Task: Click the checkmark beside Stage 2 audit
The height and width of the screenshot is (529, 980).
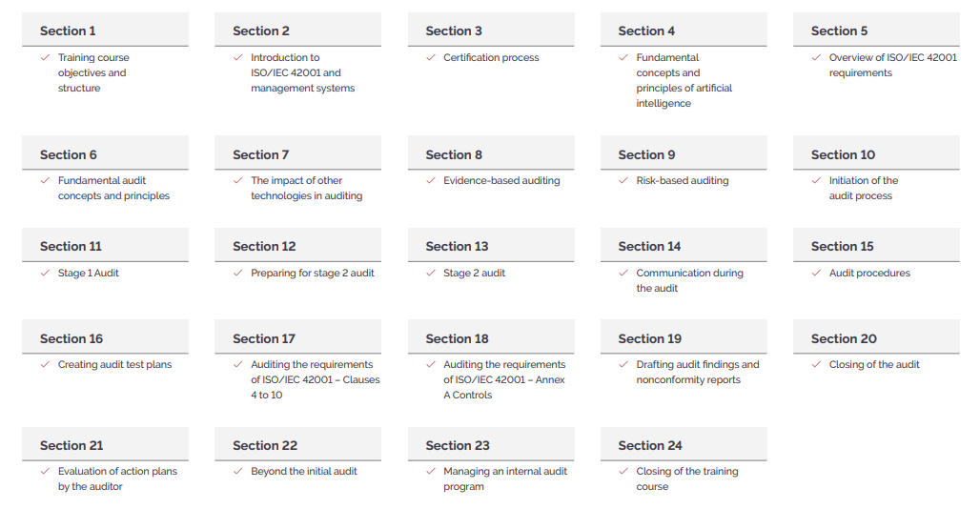Action: [431, 273]
